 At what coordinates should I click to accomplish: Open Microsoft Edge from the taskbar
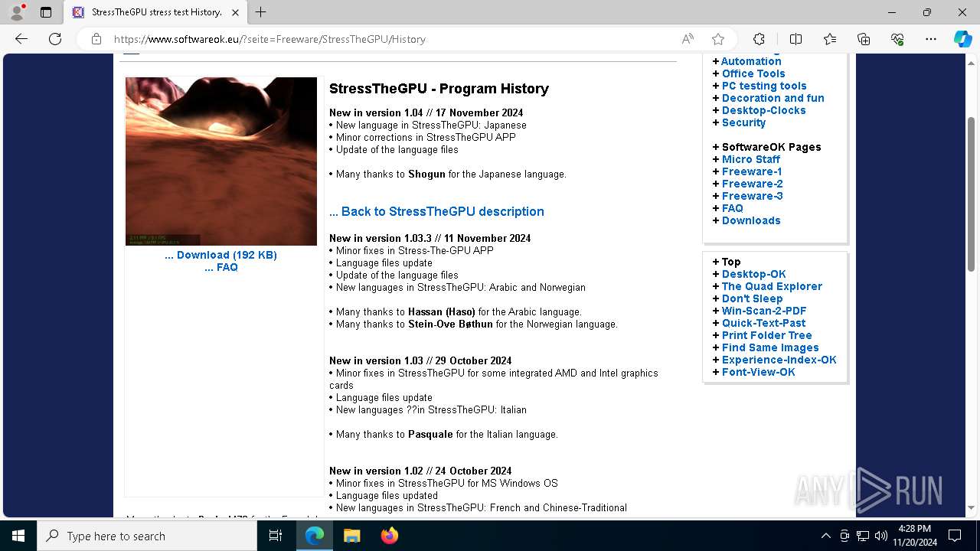pos(315,536)
